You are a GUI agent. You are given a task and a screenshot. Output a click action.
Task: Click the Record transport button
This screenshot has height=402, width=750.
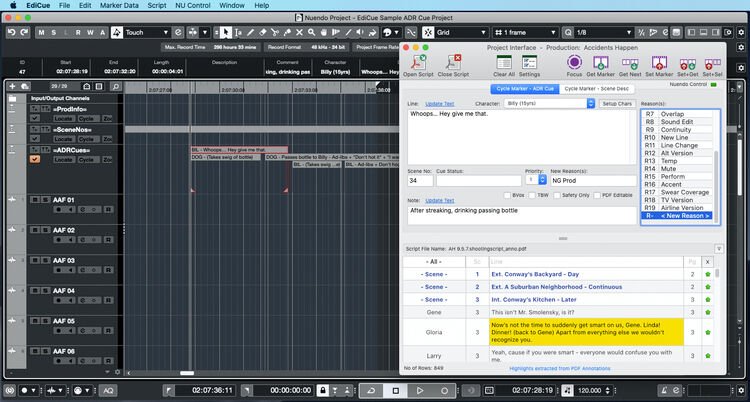point(444,391)
